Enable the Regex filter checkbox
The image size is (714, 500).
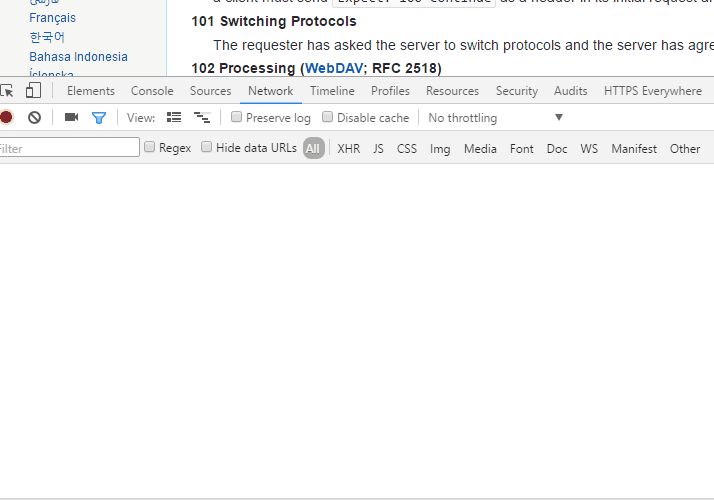[x=150, y=148]
